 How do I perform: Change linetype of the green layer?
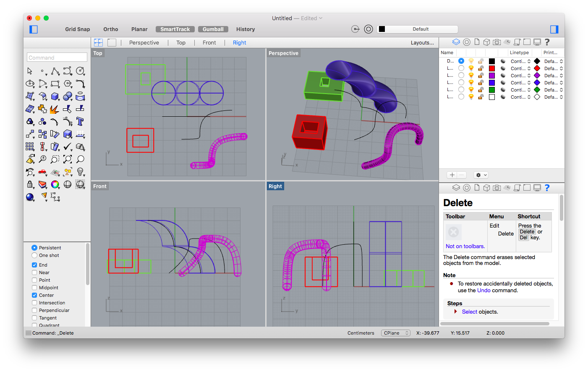coord(520,90)
